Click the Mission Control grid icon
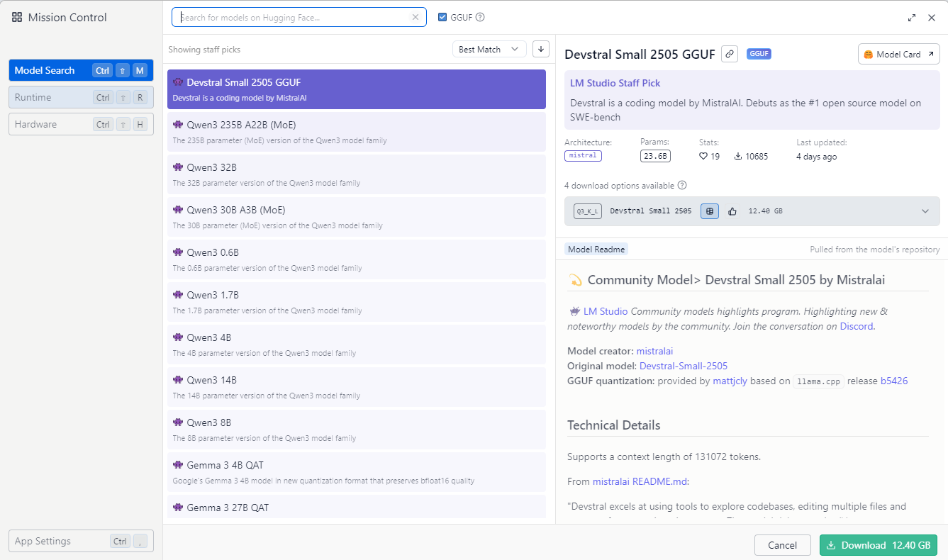948x560 pixels. [x=17, y=18]
